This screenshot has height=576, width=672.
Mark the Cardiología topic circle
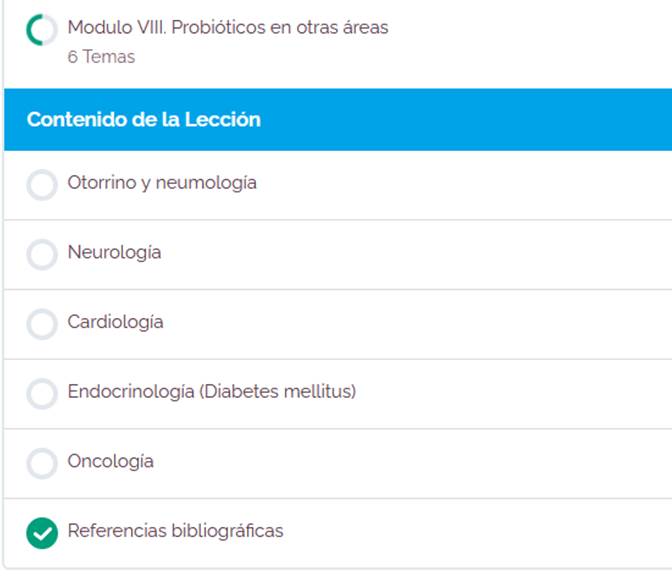coord(42,325)
